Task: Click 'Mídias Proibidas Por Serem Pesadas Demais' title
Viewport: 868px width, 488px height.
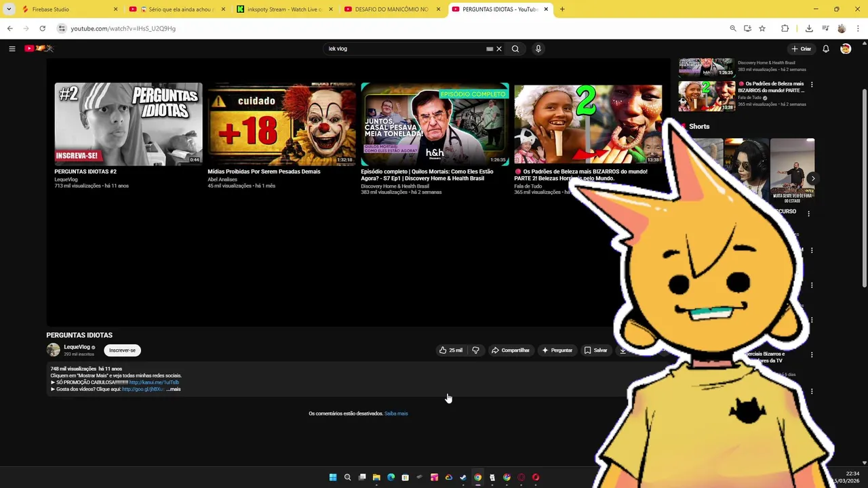Action: pyautogui.click(x=264, y=171)
